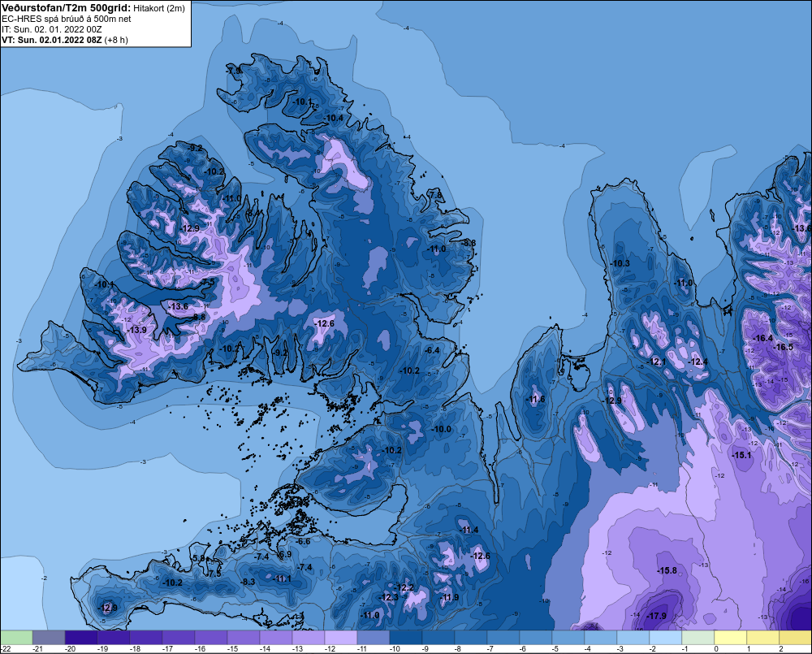Click the -7.9 label at northern tip
This screenshot has height=654, width=812.
234,71
